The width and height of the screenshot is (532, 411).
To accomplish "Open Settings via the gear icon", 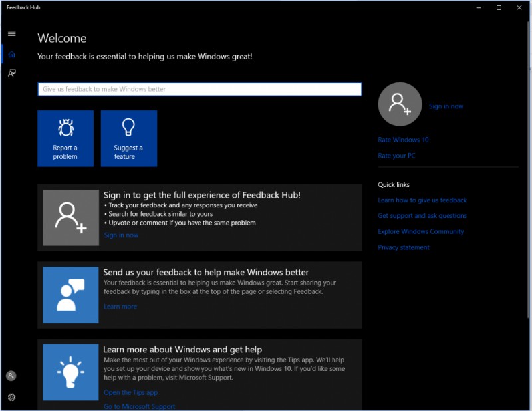I will point(11,398).
